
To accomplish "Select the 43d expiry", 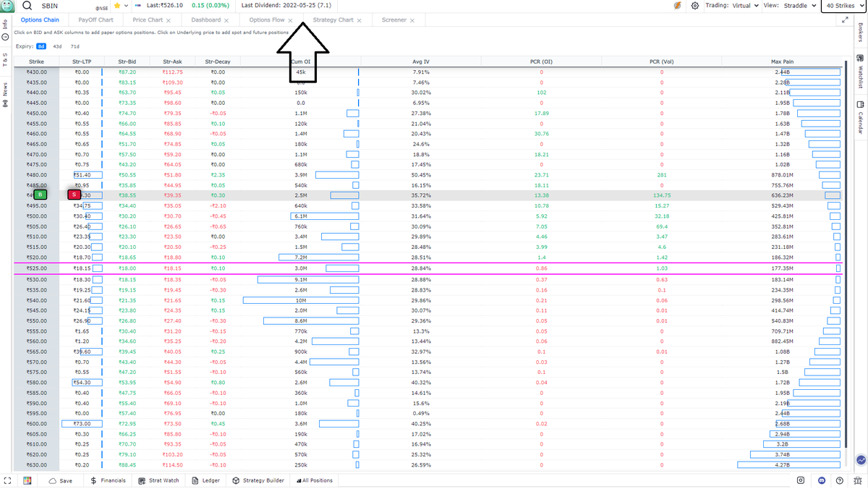I will click(57, 46).
